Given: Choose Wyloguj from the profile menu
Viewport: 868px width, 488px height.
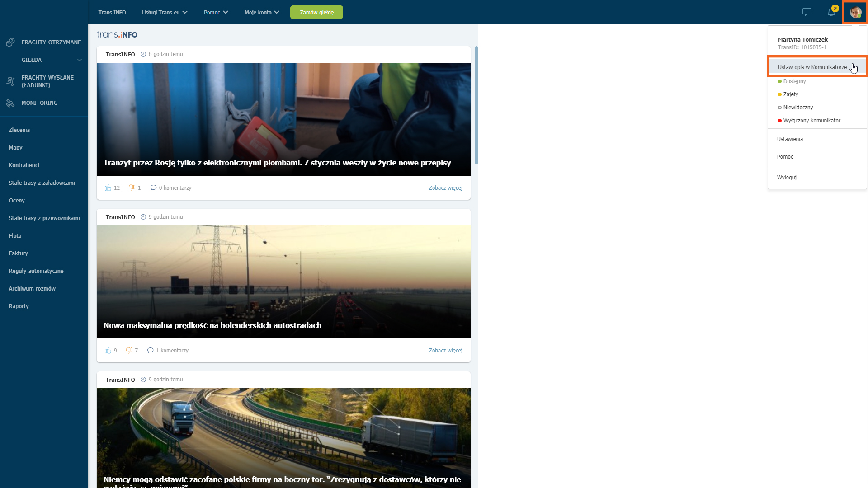Looking at the screenshot, I should (x=787, y=178).
